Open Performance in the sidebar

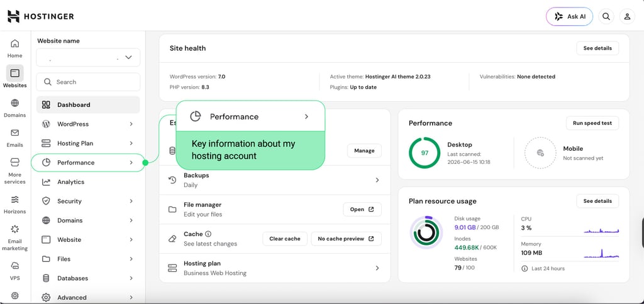(x=88, y=163)
